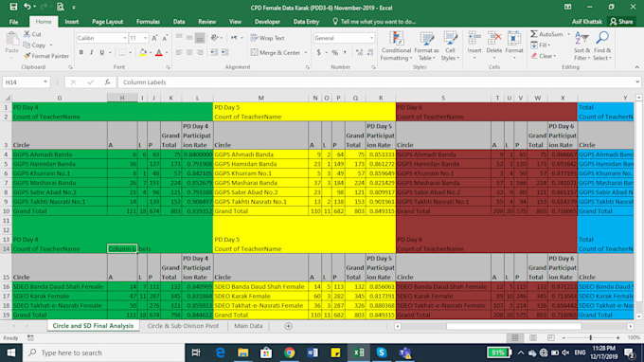Switch to the Insert ribbon tab
This screenshot has width=644, height=362.
pyautogui.click(x=71, y=22)
